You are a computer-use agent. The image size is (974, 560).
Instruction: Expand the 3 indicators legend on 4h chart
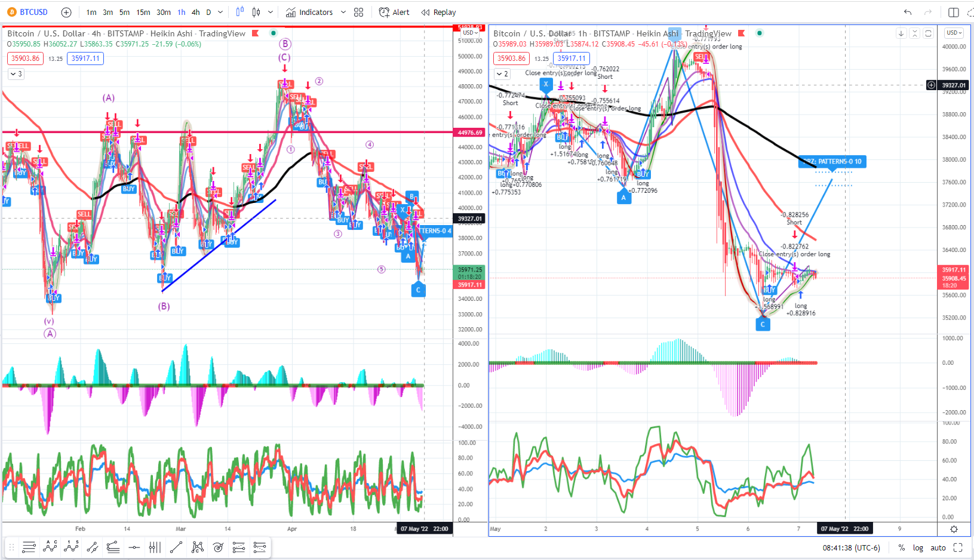tap(16, 74)
